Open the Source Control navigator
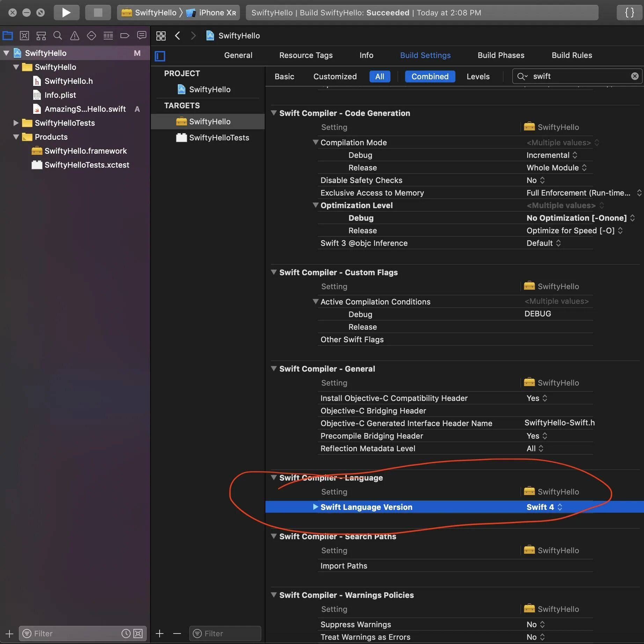Screen dimensions: 644x644 pyautogui.click(x=24, y=36)
